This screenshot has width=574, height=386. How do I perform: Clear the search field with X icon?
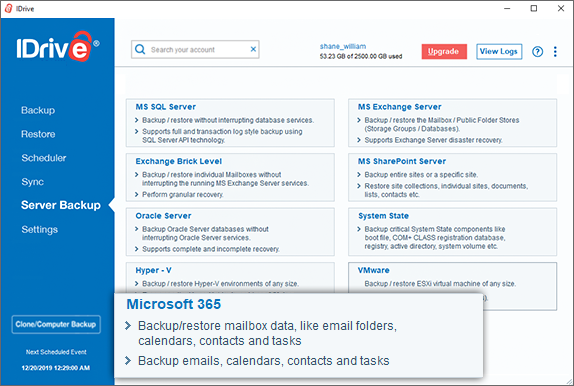pyautogui.click(x=253, y=49)
